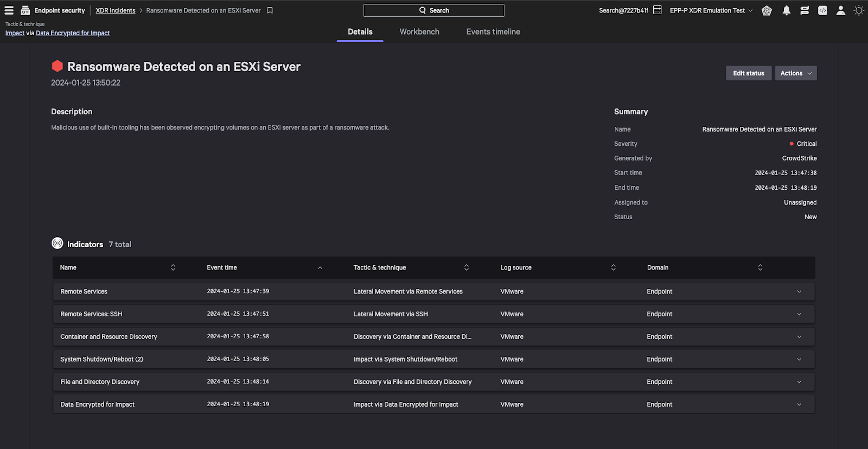Click the Unassigned value in Summary
Image resolution: width=868 pixels, height=449 pixels.
coord(800,202)
